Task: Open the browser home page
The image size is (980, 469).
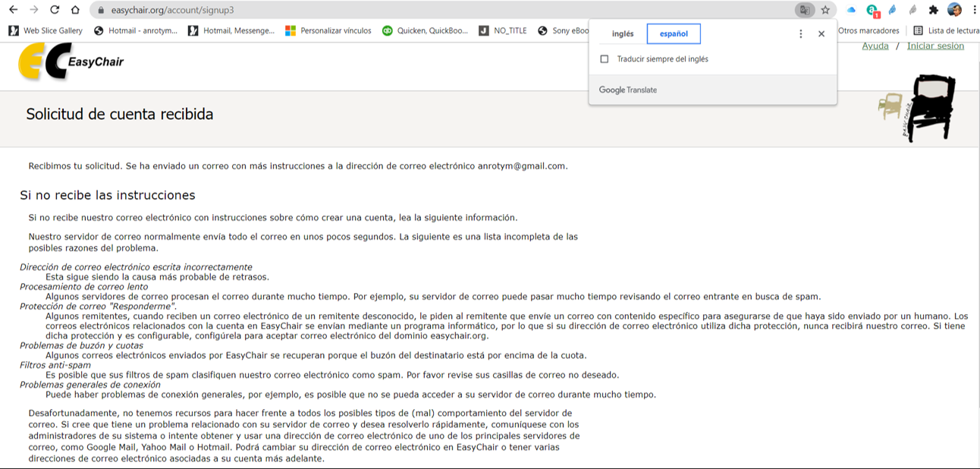Action: [75, 10]
